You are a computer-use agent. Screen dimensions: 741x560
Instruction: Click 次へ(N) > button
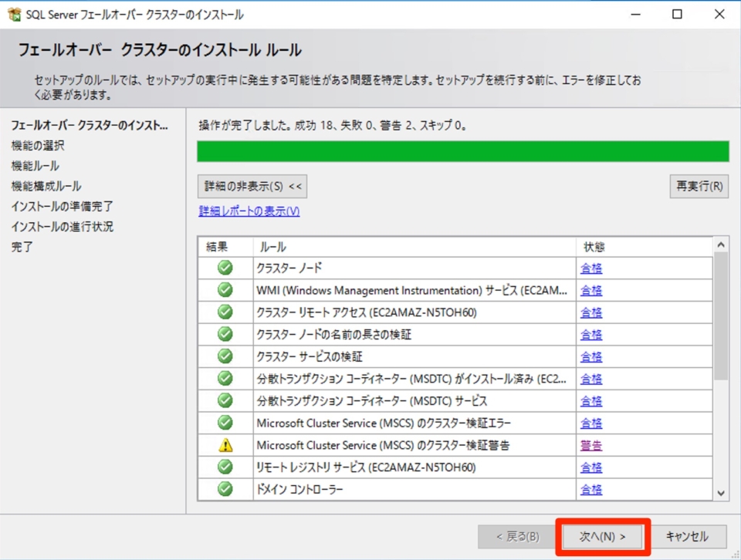[x=603, y=537]
